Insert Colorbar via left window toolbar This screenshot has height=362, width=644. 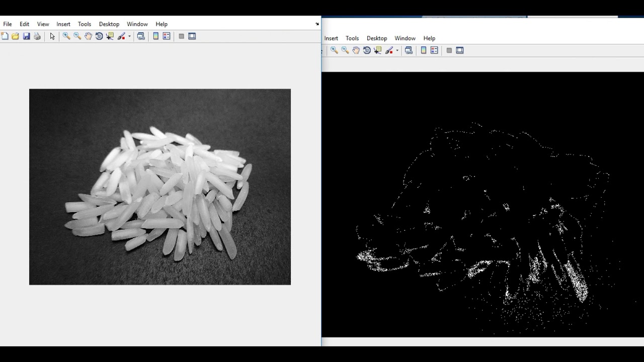pos(156,36)
